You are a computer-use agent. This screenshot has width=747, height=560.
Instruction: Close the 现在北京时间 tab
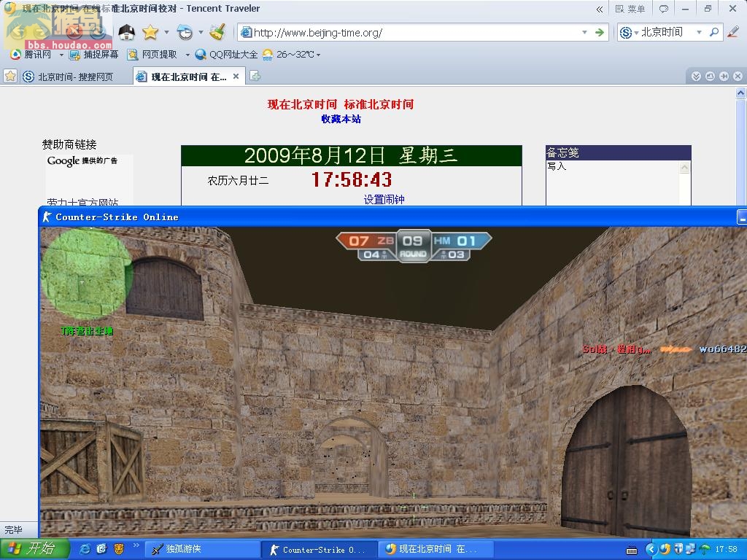[x=236, y=76]
